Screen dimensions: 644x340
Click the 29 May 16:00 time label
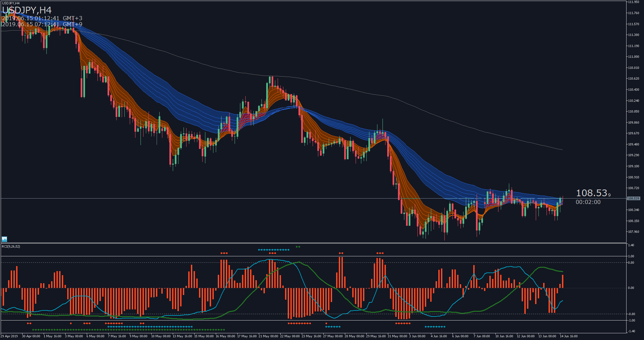pos(376,336)
